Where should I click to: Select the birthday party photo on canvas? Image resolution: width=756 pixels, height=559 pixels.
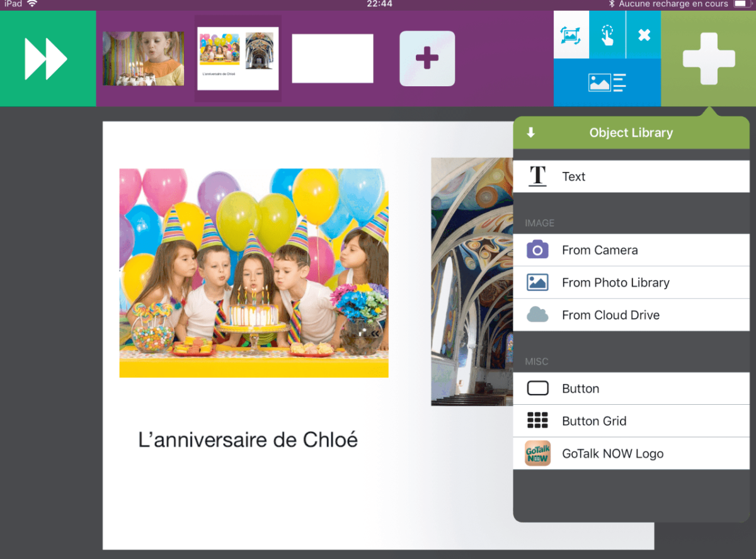click(x=254, y=273)
